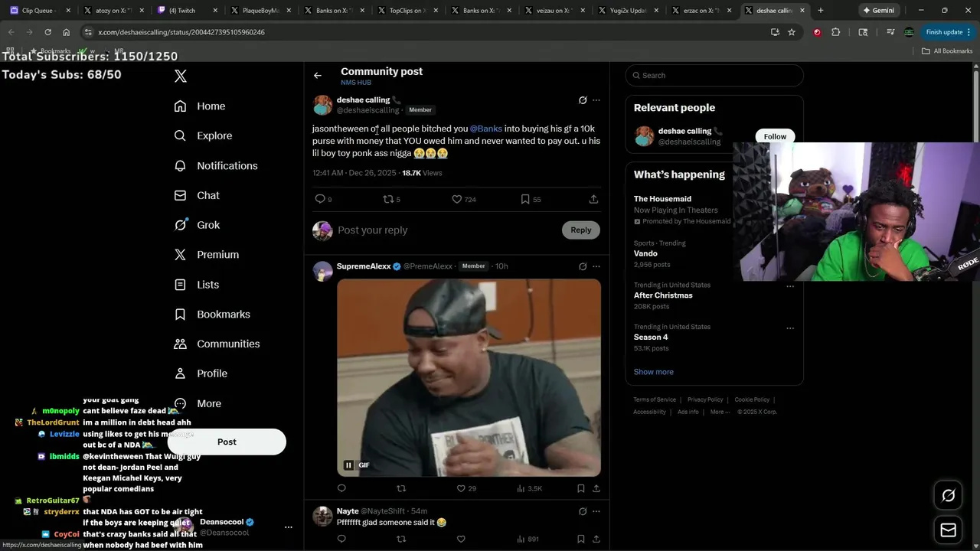Click reply icon with 9 replies
Screen dimensions: 980x551
320,199
